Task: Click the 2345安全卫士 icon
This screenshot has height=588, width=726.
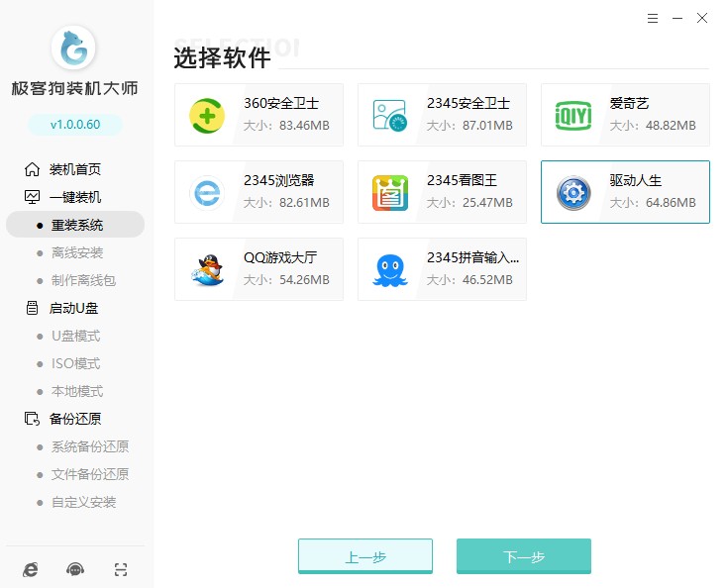Action: [x=390, y=116]
